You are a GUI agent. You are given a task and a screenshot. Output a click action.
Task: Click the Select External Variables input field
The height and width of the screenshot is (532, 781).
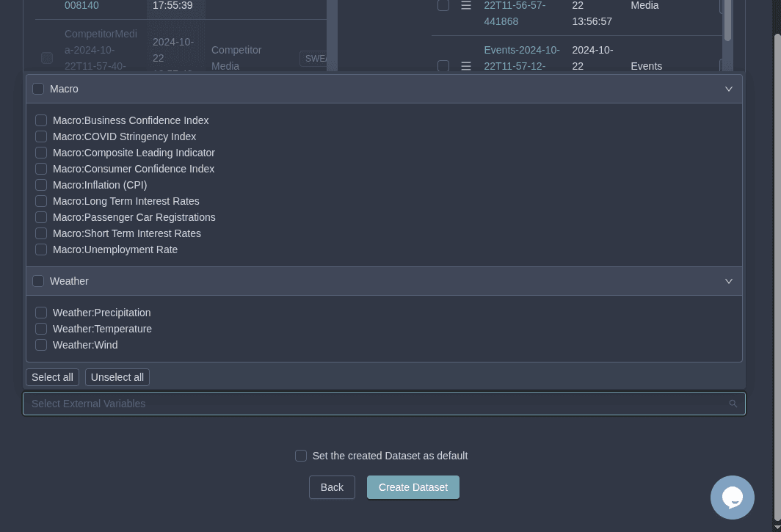tap(294, 404)
